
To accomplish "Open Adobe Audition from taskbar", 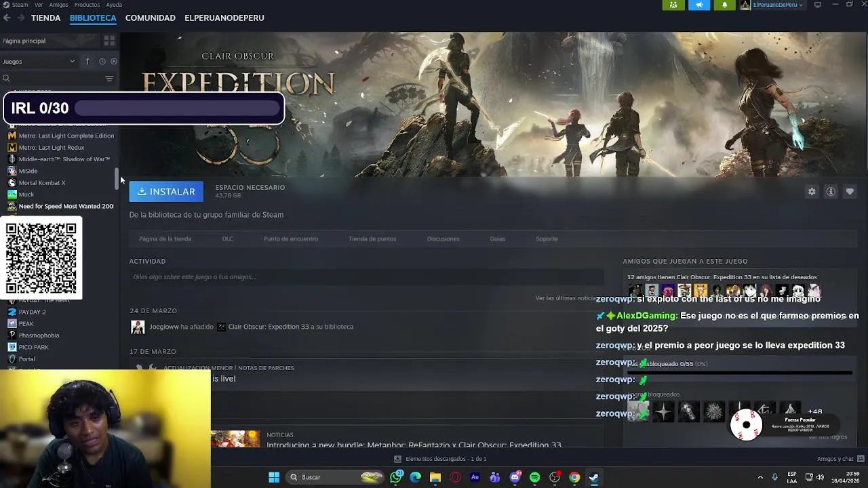I will click(475, 477).
